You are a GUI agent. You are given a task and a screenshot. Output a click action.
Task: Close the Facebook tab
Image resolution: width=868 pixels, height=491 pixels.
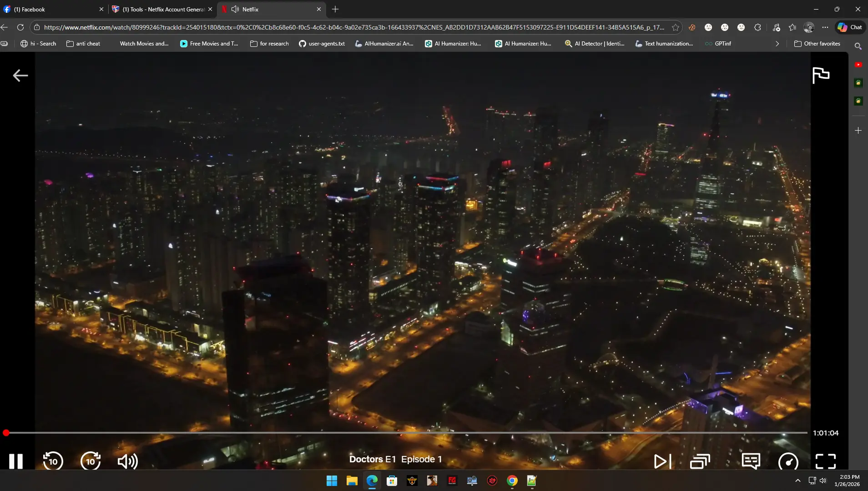(101, 9)
